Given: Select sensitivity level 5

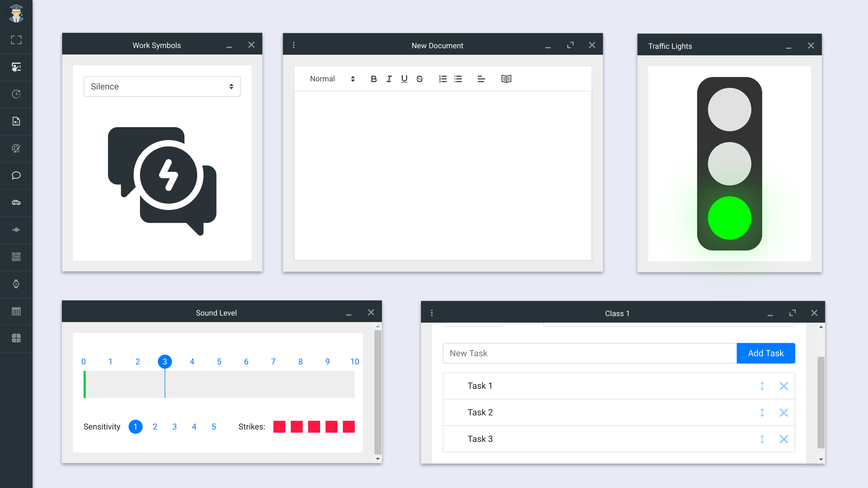Looking at the screenshot, I should [x=214, y=427].
